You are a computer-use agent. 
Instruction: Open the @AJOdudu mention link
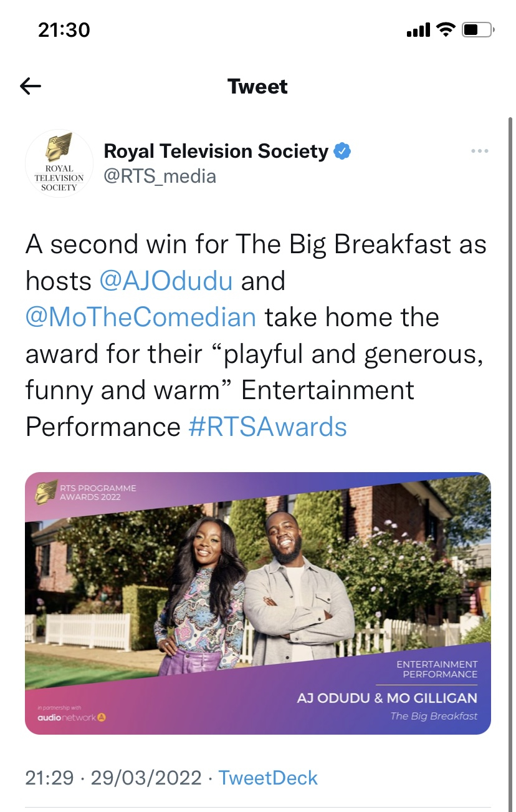[166, 281]
